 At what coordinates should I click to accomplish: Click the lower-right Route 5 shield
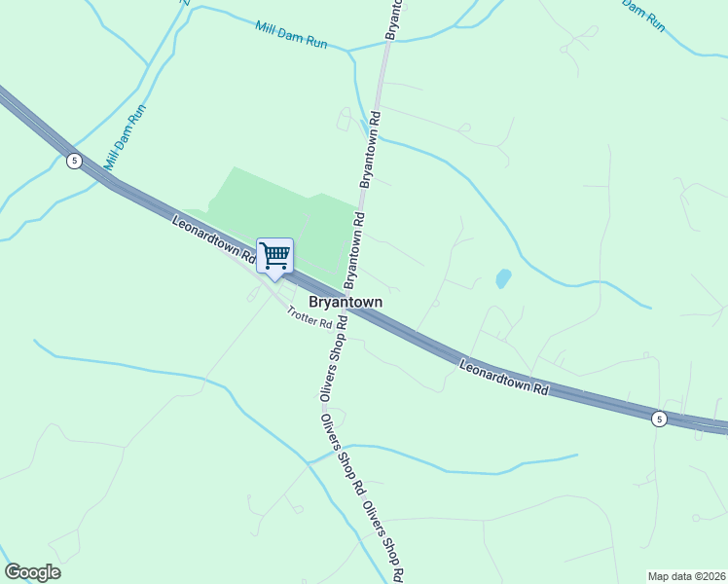tap(659, 420)
